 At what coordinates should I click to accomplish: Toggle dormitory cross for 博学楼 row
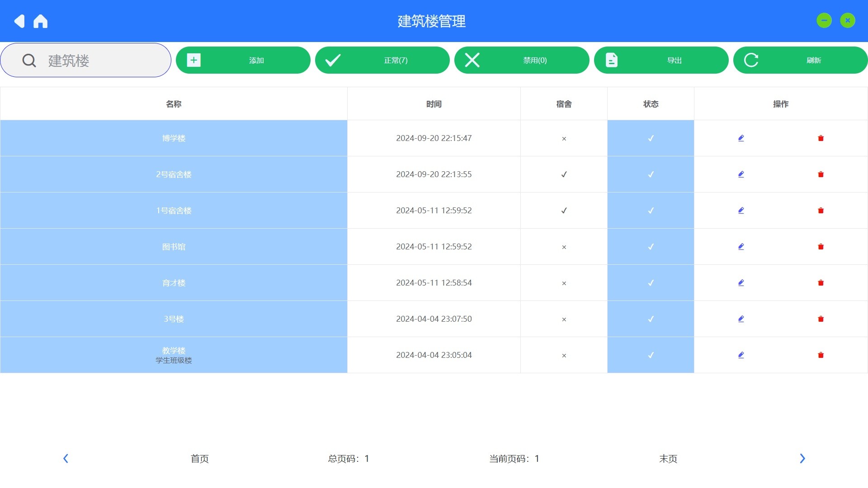pyautogui.click(x=564, y=139)
